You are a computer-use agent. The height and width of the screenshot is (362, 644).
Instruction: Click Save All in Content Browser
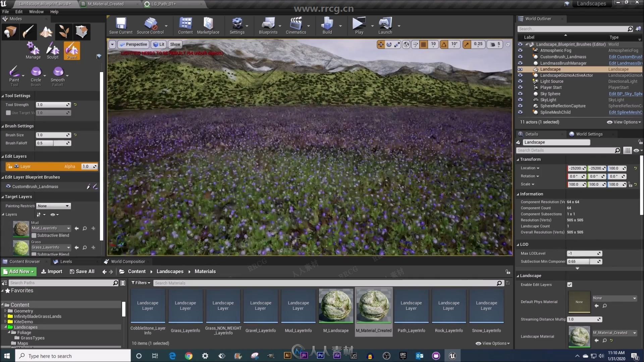[x=82, y=271]
